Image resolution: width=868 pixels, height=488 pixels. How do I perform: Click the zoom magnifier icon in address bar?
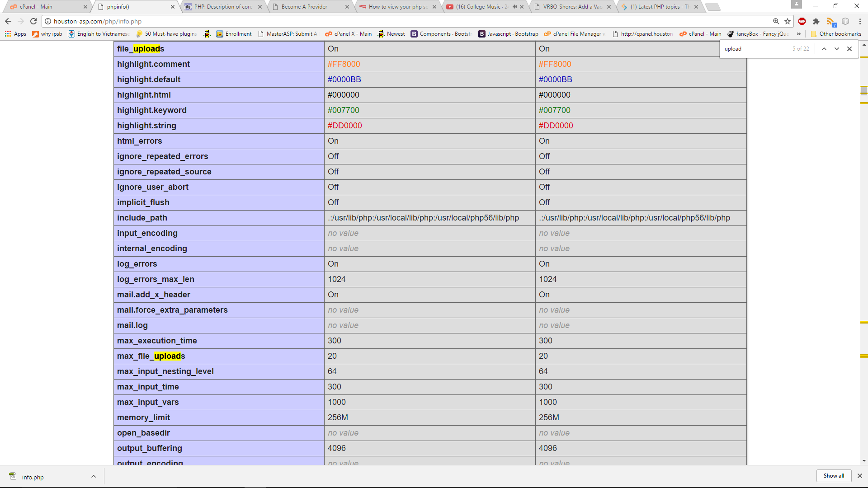(776, 21)
